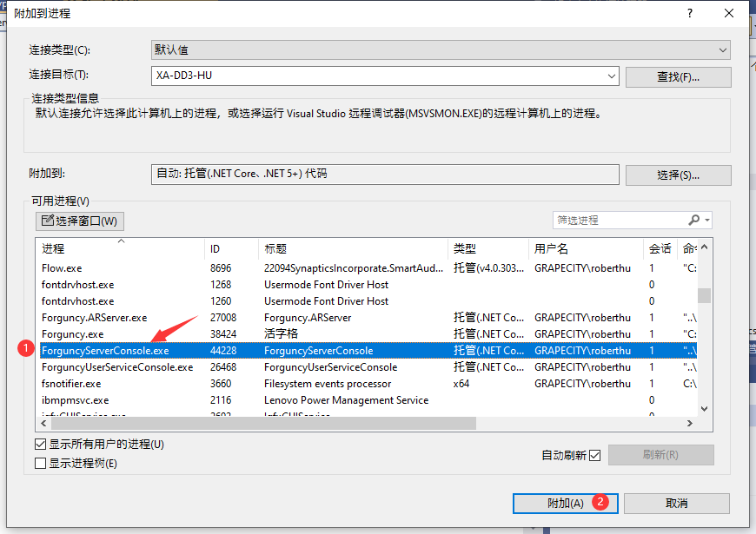756x534 pixels.
Task: Click process ID 44228 cell
Action: 223,351
